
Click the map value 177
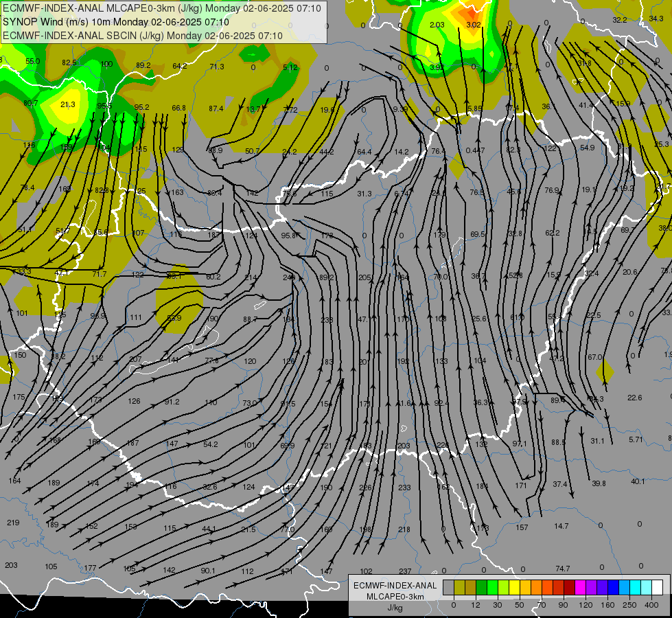pyautogui.click(x=90, y=568)
